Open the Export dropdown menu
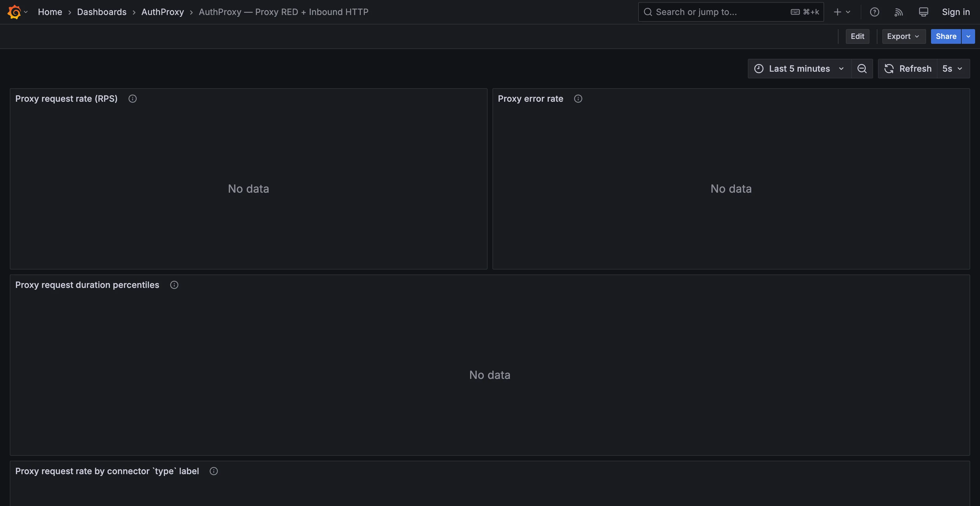Viewport: 980px width, 506px height. pos(903,36)
